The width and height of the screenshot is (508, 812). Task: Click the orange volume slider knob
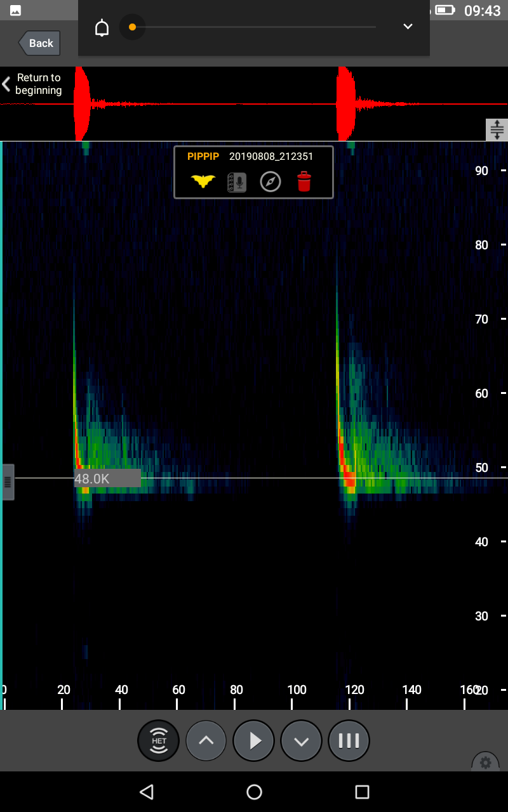(x=132, y=27)
